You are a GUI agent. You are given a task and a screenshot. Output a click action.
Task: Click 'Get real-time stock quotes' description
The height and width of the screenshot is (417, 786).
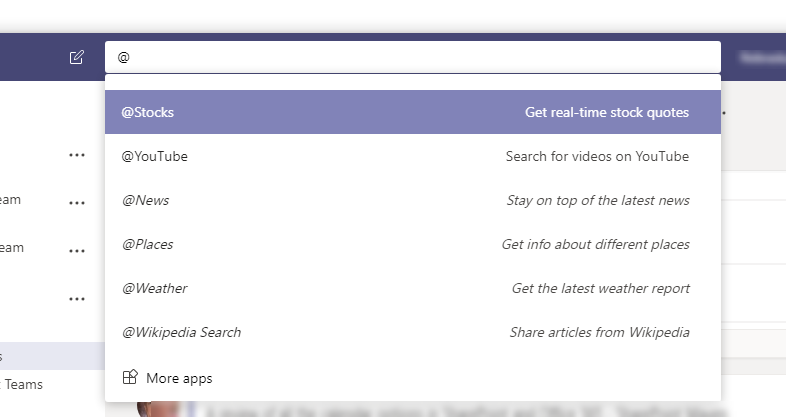tap(607, 112)
